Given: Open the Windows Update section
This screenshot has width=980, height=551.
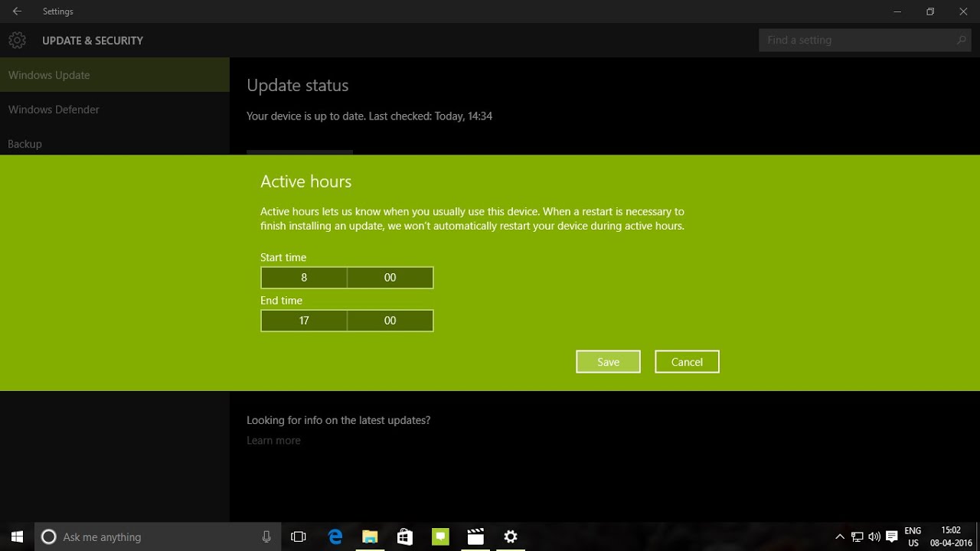Looking at the screenshot, I should 115,75.
